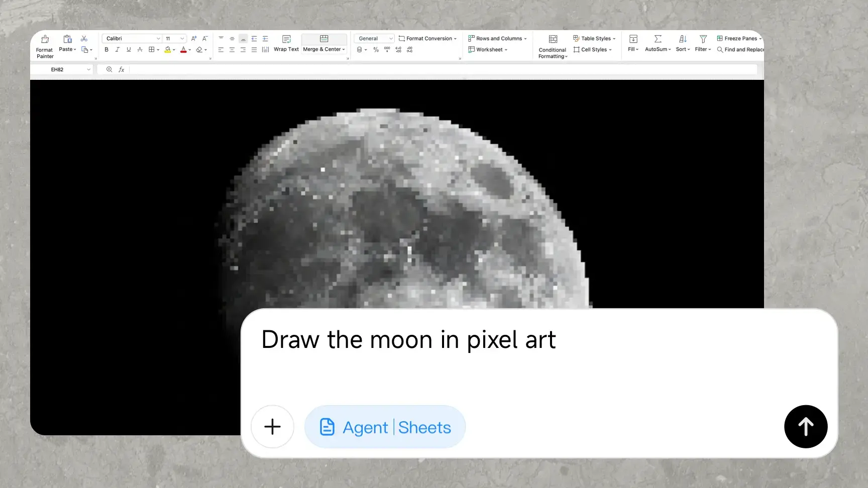The height and width of the screenshot is (488, 868).
Task: Select the Format Painter tool
Action: [x=44, y=45]
